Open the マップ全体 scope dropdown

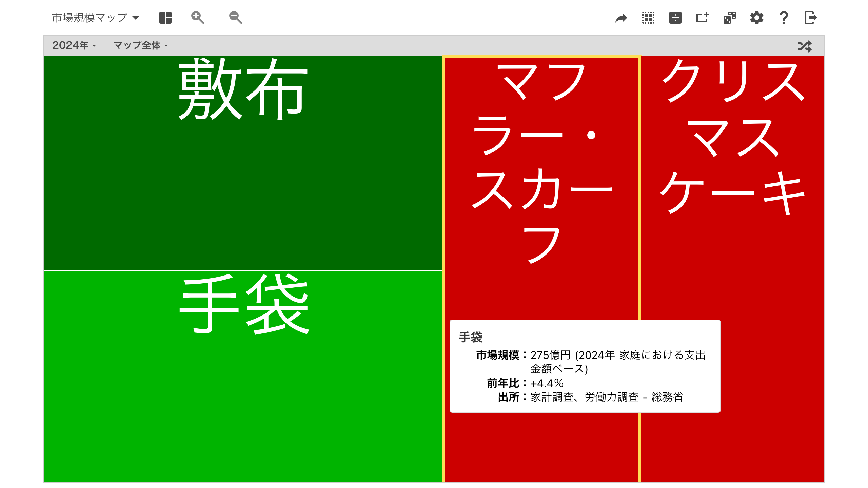coord(141,45)
